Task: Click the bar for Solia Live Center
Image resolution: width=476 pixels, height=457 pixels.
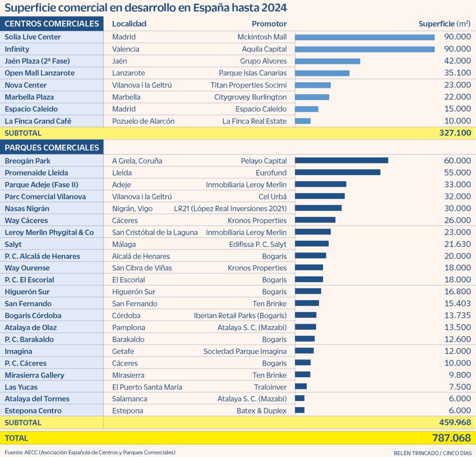Action: pyautogui.click(x=365, y=37)
